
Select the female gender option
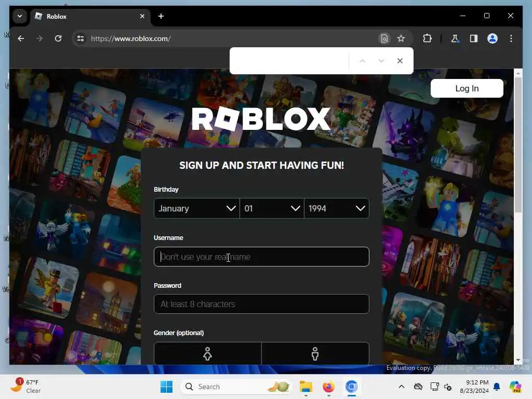208,354
